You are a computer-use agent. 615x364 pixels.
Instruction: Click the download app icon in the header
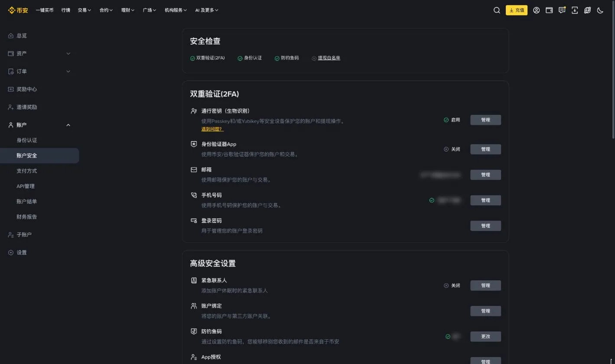click(x=575, y=10)
